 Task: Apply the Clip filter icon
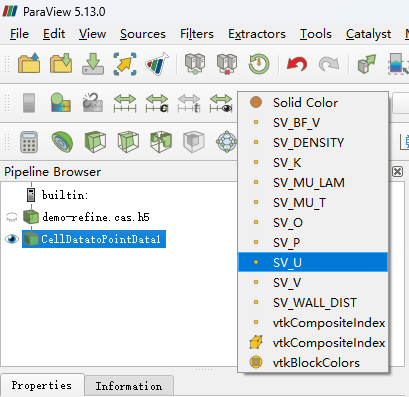click(95, 142)
